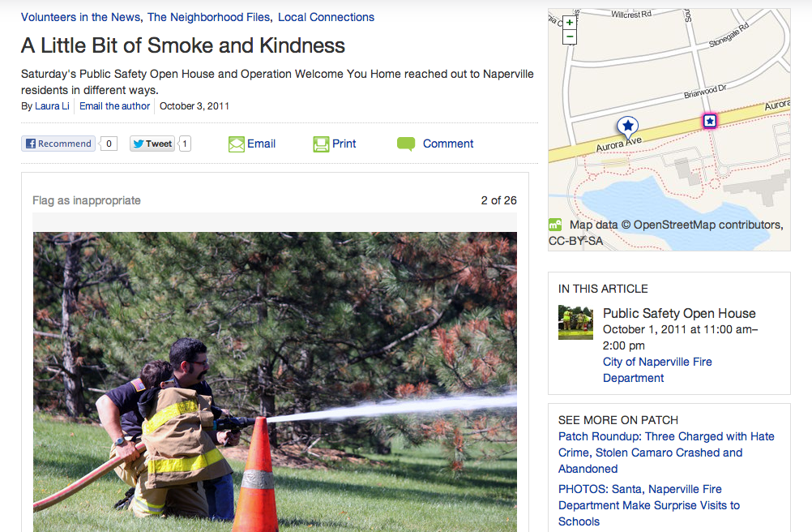Image resolution: width=812 pixels, height=532 pixels.
Task: Open PHOTOS: Santa, Naperville Fire Department article
Action: pyautogui.click(x=649, y=505)
